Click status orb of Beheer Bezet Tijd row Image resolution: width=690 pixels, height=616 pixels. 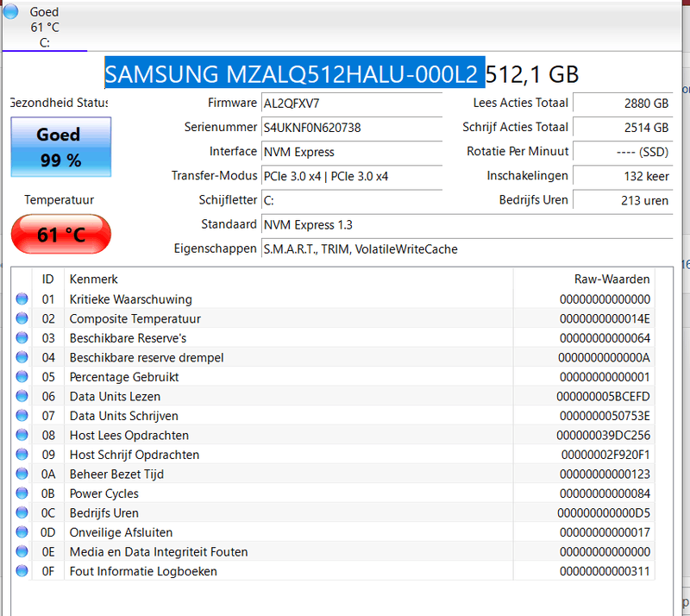(22, 474)
